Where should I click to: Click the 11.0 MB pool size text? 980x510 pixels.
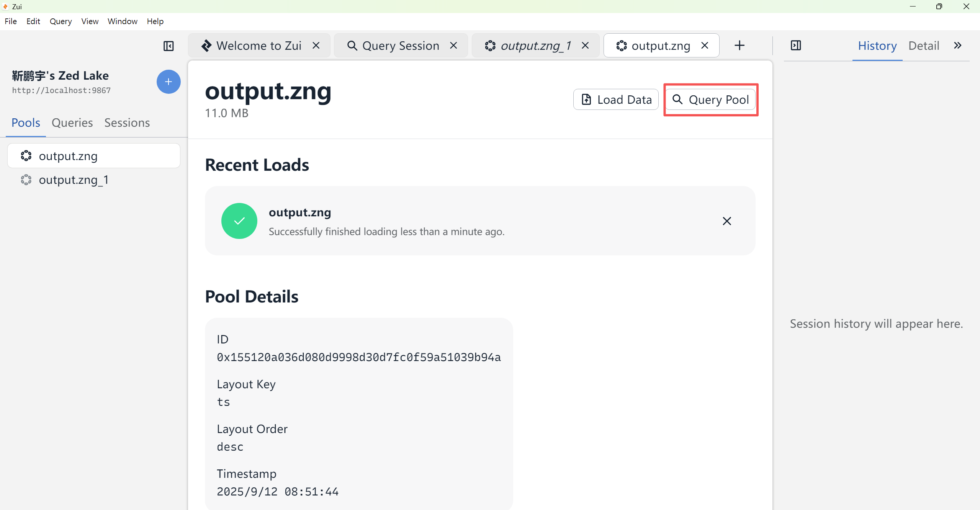point(227,113)
